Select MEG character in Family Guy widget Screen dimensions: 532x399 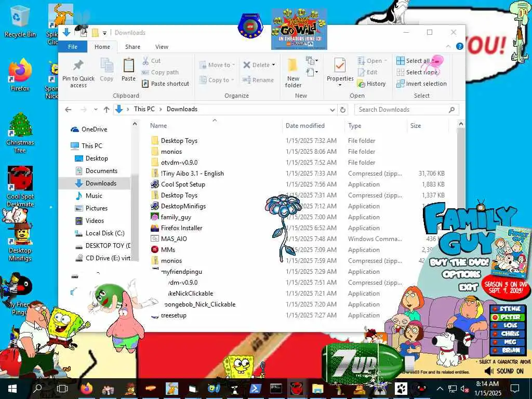508,342
